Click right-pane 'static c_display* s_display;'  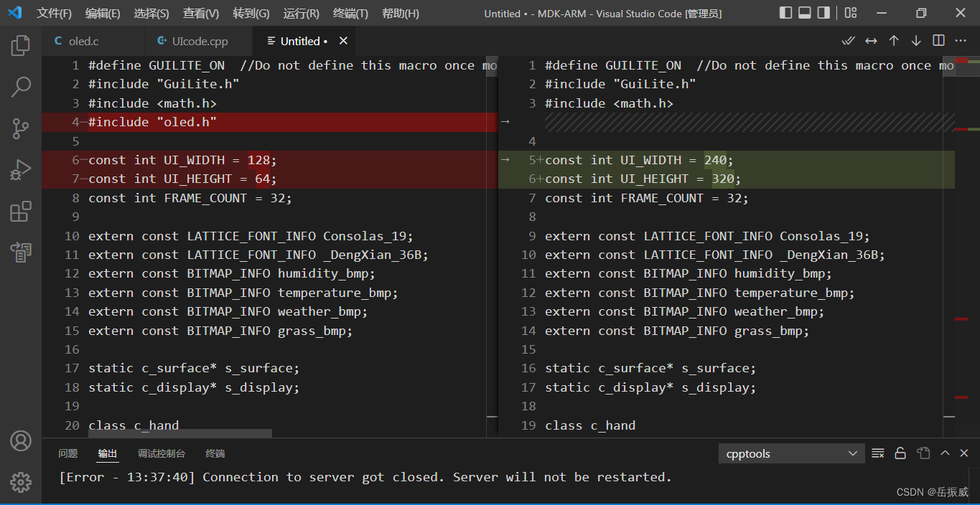pyautogui.click(x=650, y=387)
